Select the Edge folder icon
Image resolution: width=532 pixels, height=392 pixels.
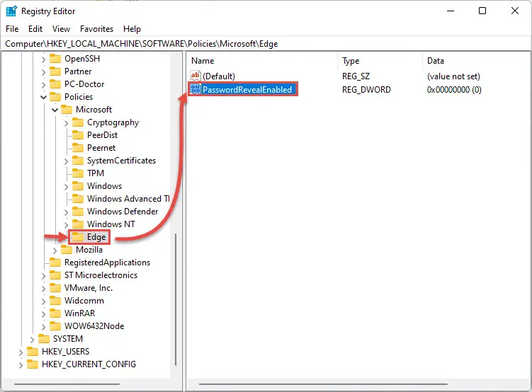[78, 237]
